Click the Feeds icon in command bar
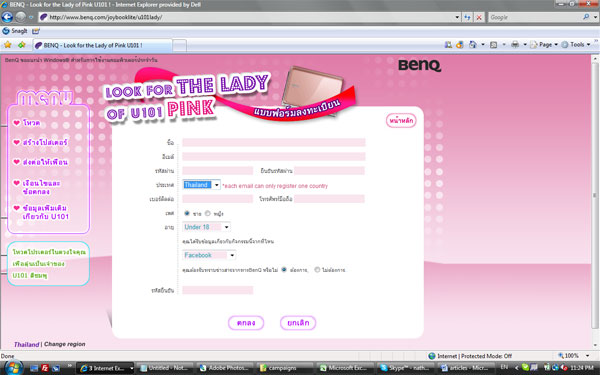The width and height of the screenshot is (600, 375). [494, 45]
